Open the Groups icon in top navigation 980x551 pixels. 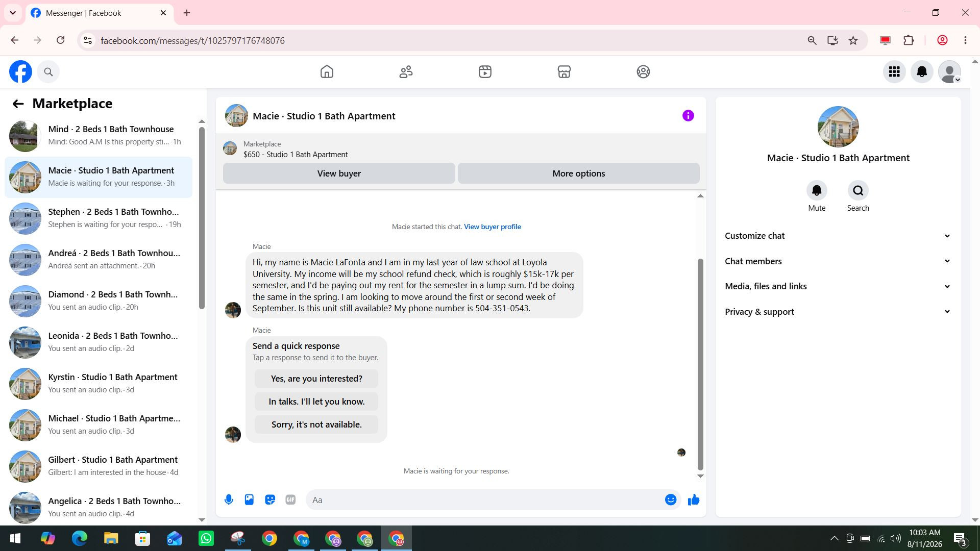(643, 72)
